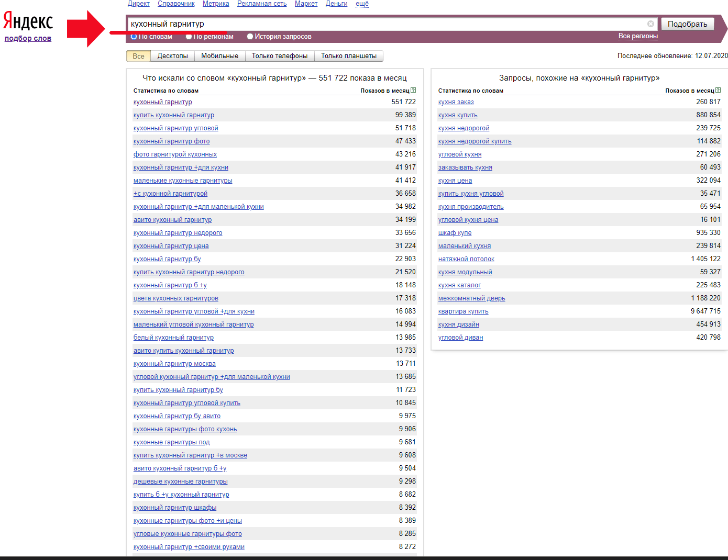Select the 'По регионам' radio option
Viewport: 728px width, 560px height.
[189, 37]
